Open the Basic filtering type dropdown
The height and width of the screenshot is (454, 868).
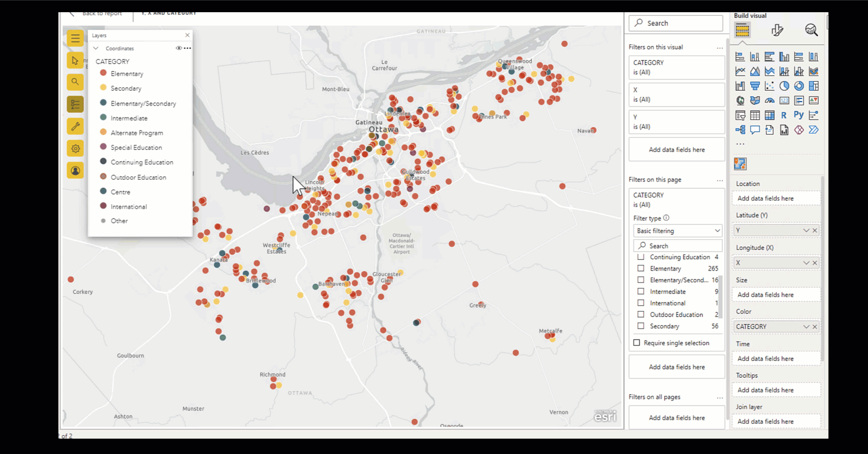pos(677,231)
